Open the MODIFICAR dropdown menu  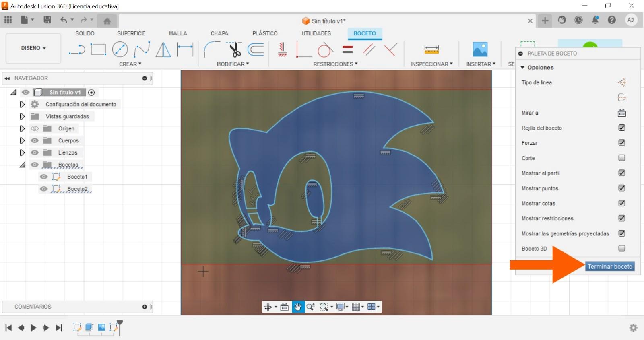(233, 64)
